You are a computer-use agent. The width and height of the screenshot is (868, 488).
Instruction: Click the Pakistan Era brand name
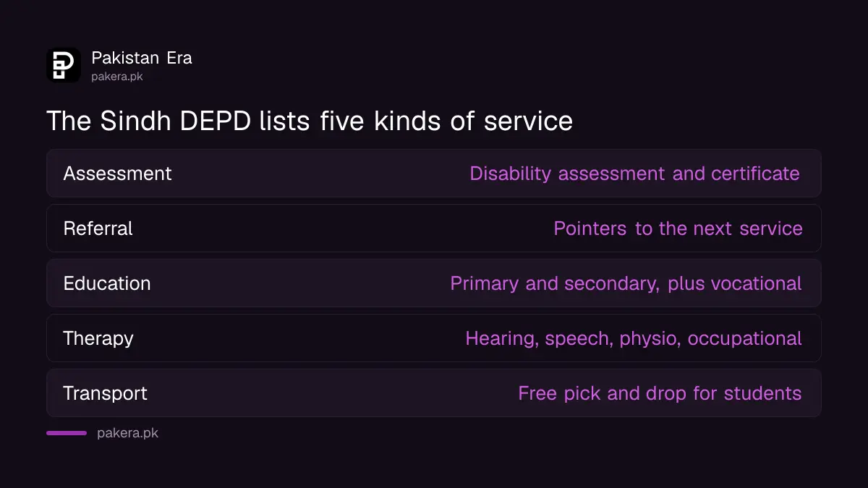click(142, 58)
